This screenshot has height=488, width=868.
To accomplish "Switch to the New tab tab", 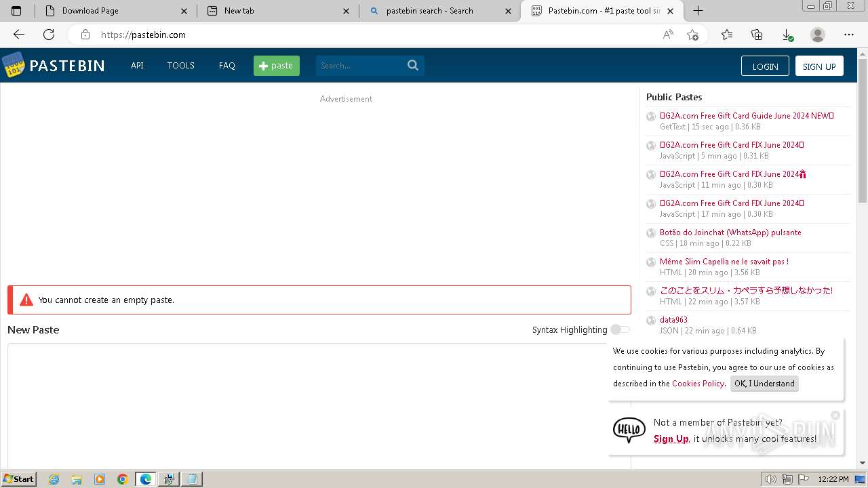I will click(279, 11).
